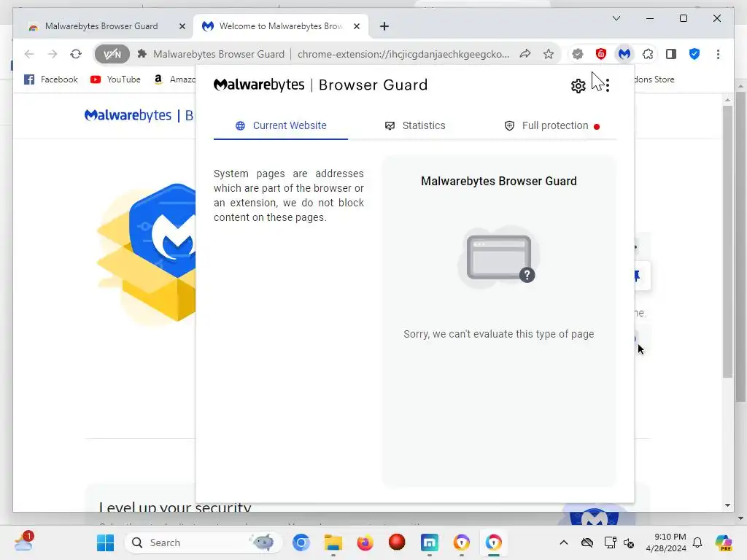Open the YouTube bookmark

pos(115,79)
